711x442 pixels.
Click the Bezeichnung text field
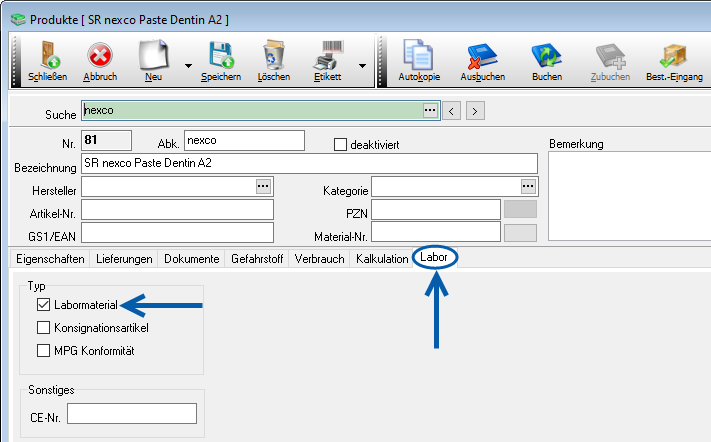(x=309, y=163)
